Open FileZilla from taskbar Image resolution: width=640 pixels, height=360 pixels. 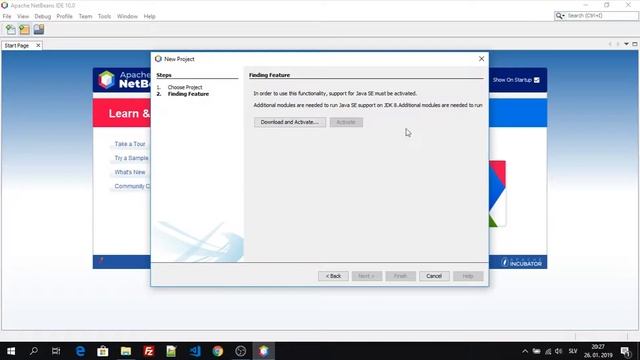click(x=149, y=351)
